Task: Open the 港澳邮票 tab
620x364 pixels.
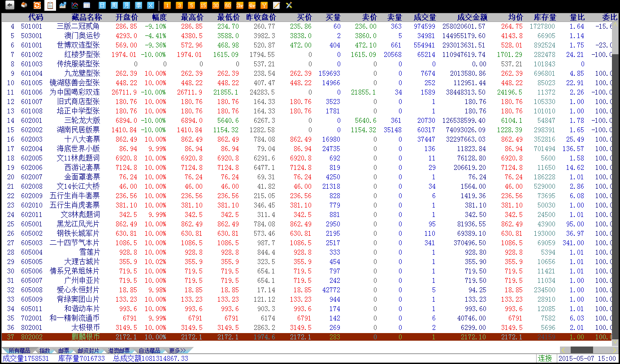Action: pyautogui.click(x=118, y=351)
